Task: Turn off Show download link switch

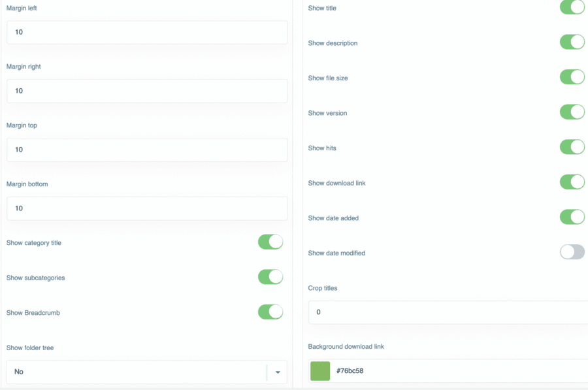Action: tap(572, 182)
